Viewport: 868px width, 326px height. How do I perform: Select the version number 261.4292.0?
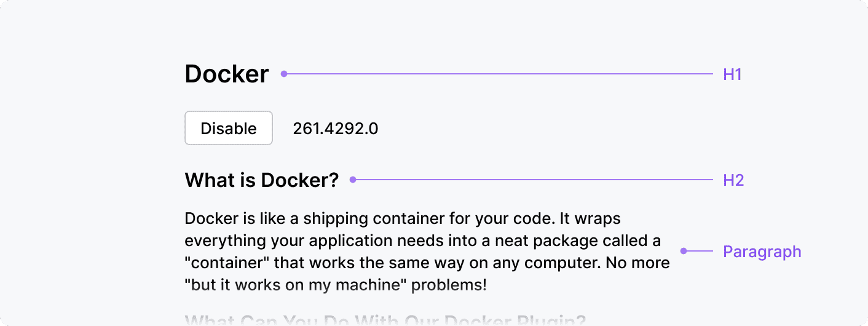(x=335, y=129)
